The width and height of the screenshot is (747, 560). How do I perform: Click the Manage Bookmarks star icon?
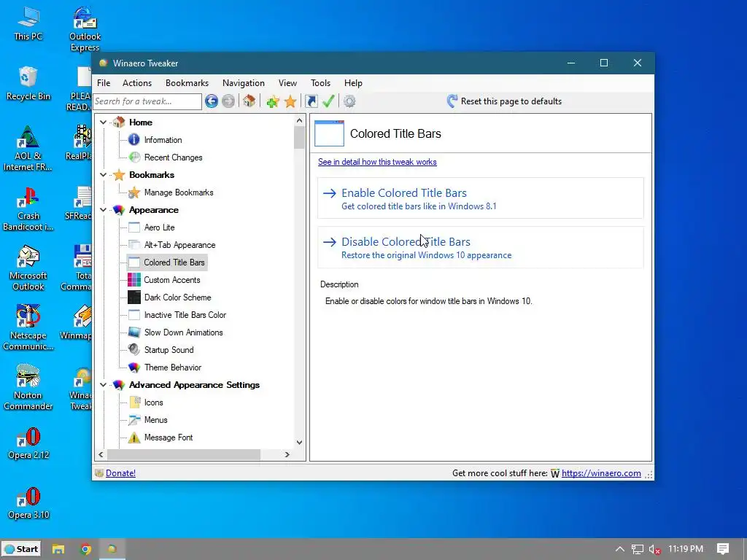coord(134,192)
